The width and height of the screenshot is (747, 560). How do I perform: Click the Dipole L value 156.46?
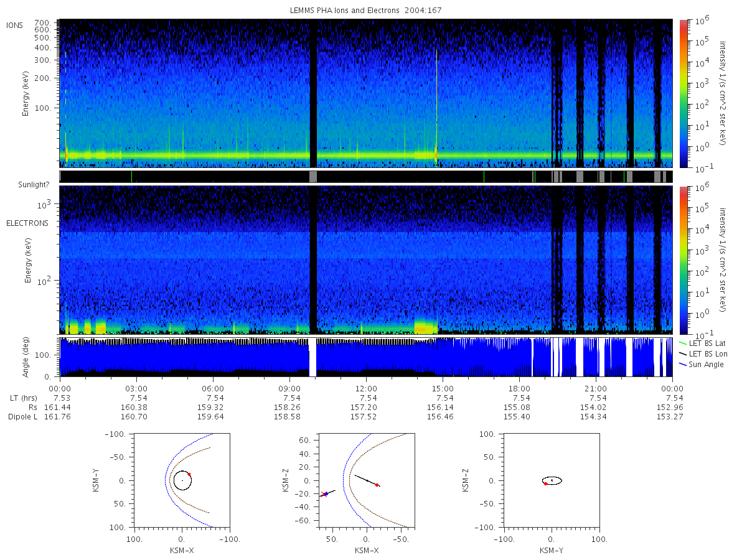point(440,416)
